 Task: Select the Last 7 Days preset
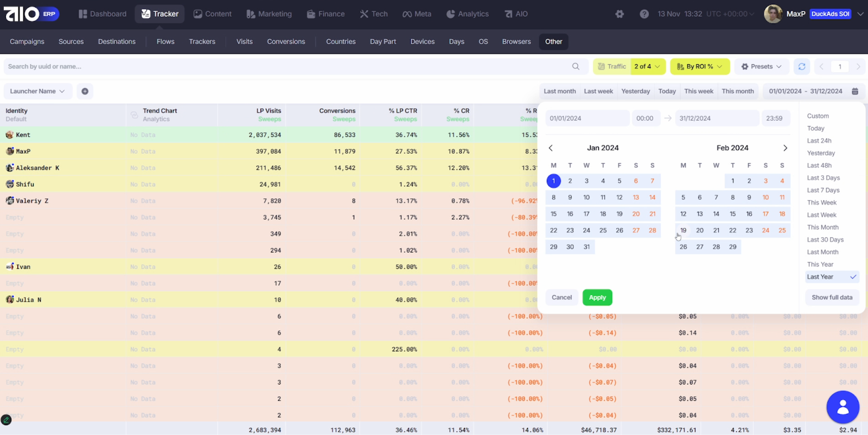click(823, 190)
